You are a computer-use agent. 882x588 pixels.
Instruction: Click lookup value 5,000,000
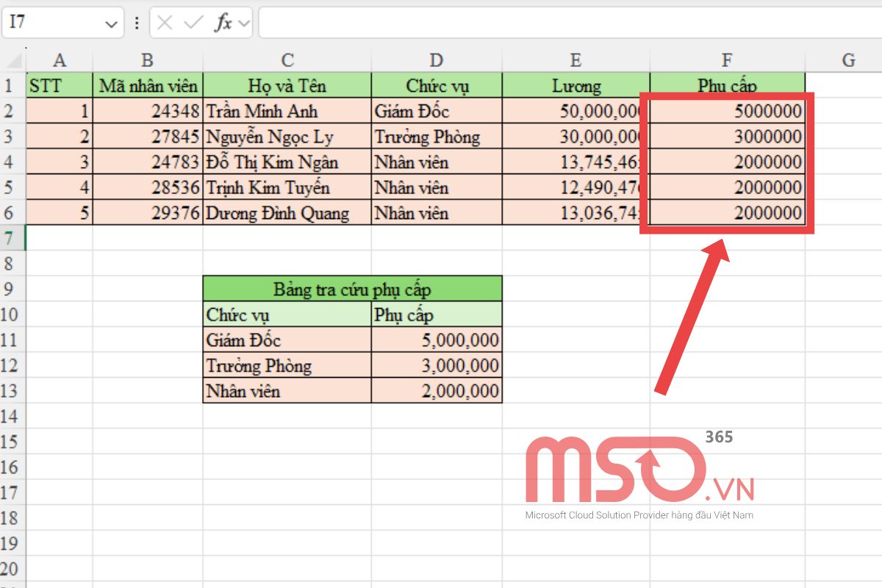click(x=437, y=340)
